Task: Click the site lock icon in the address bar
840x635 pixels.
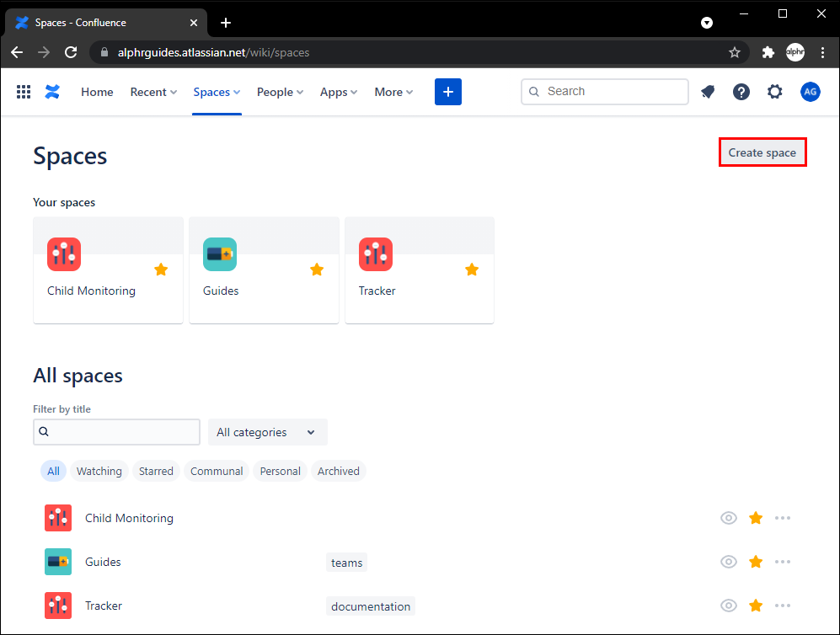Action: [x=104, y=52]
